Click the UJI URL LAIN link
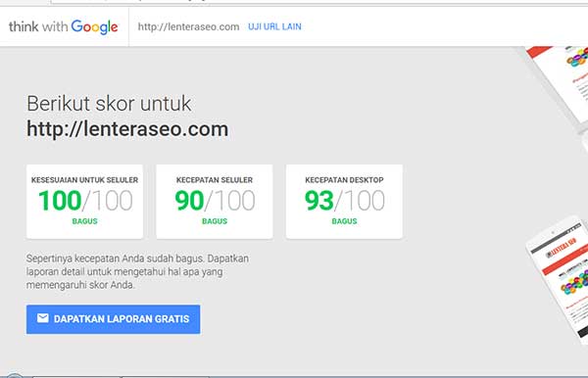The width and height of the screenshot is (588, 378). (274, 26)
